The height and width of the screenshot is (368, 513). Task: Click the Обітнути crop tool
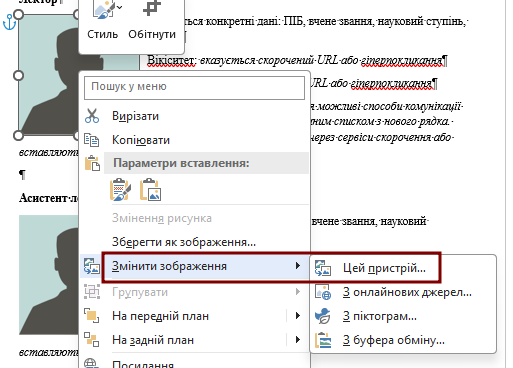click(x=152, y=21)
